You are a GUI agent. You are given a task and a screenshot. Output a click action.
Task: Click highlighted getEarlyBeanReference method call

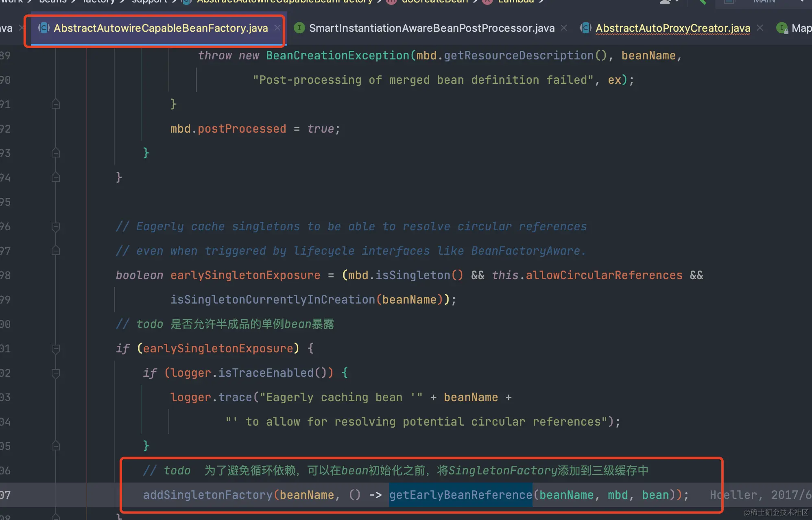point(460,495)
